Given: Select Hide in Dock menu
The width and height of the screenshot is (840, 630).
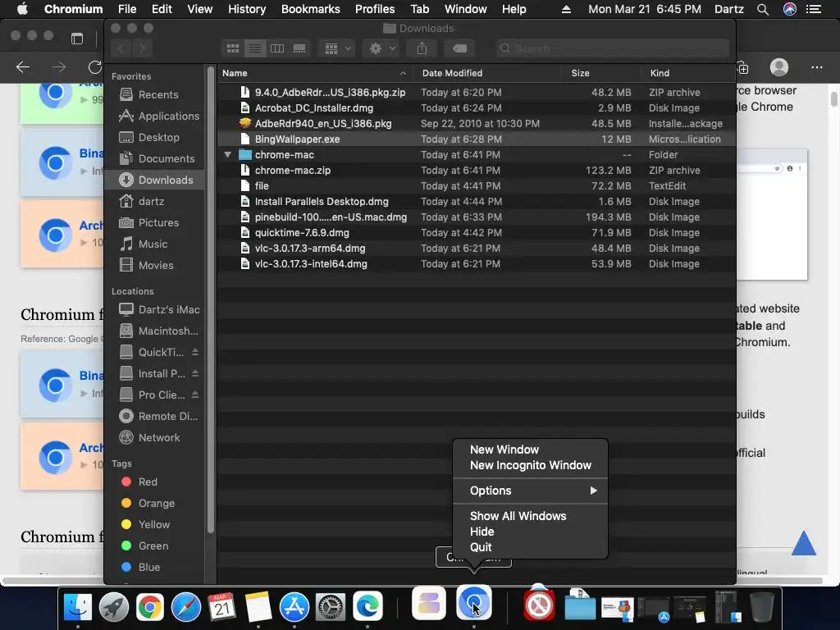Looking at the screenshot, I should click(531, 532).
